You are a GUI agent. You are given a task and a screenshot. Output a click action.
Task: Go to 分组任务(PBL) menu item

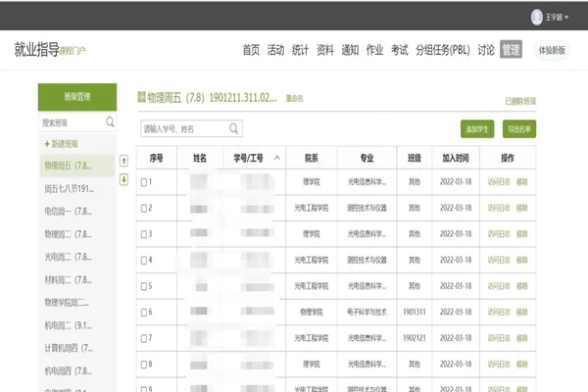coord(443,50)
